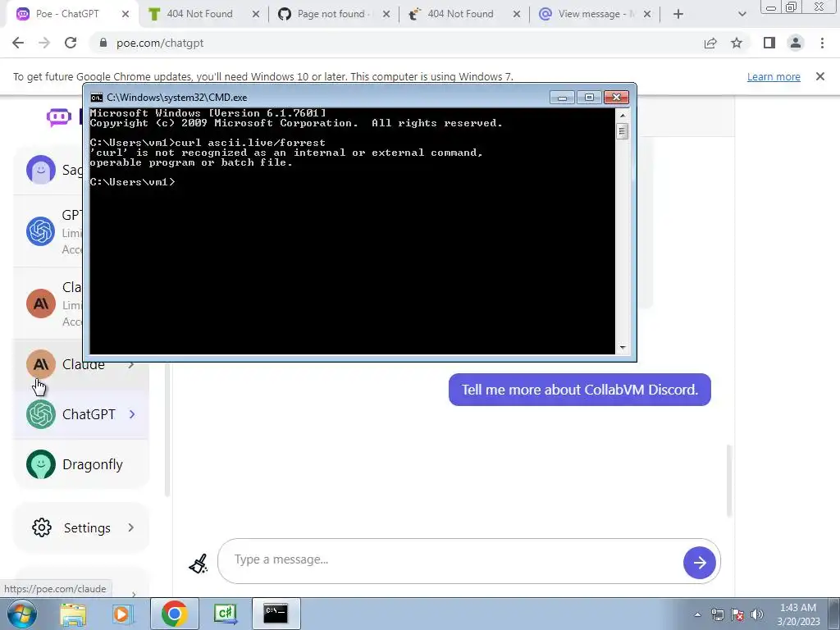Switch to GitHub Page not found tab
This screenshot has width=840, height=630.
(x=334, y=14)
